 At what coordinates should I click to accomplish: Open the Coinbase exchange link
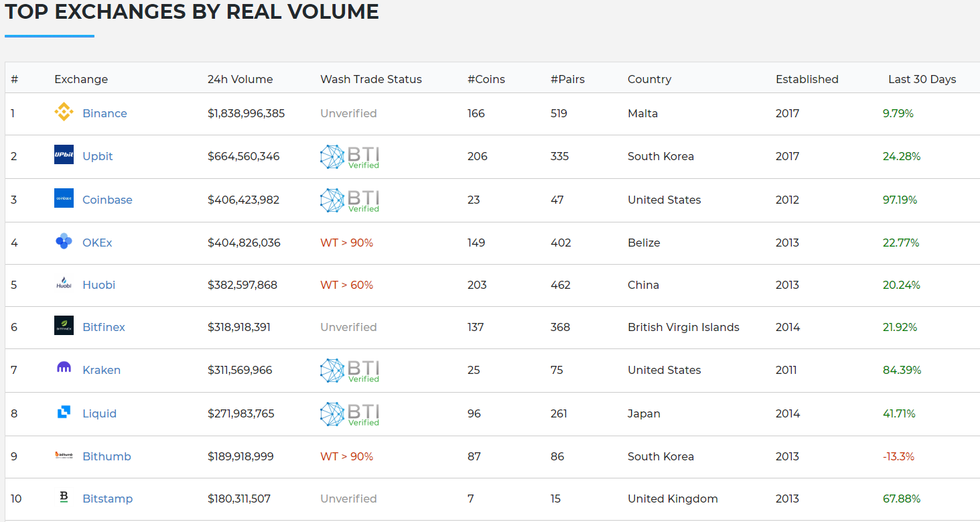(107, 200)
